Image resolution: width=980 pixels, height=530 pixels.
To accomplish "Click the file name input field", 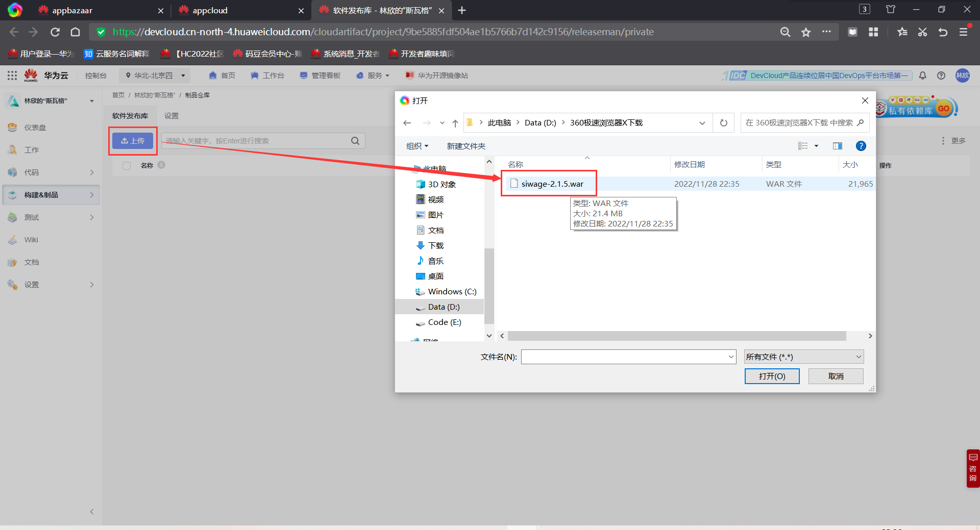I will pyautogui.click(x=624, y=357).
